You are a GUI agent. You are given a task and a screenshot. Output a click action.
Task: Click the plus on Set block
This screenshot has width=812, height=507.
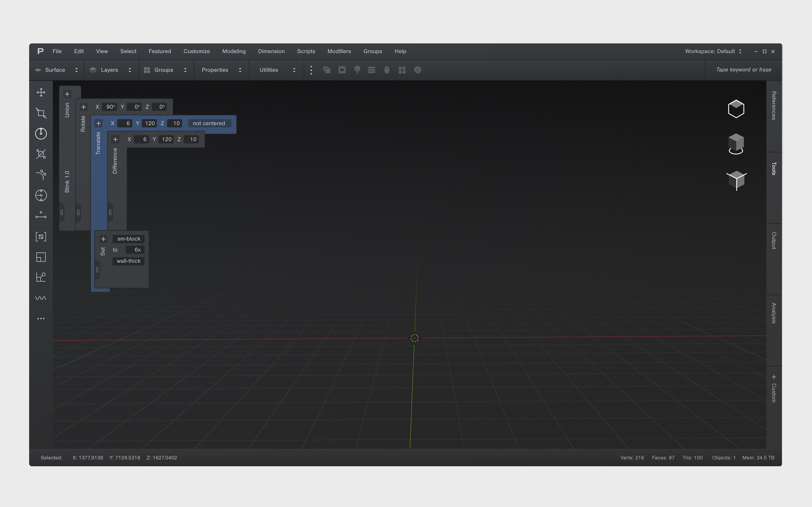pos(103,239)
